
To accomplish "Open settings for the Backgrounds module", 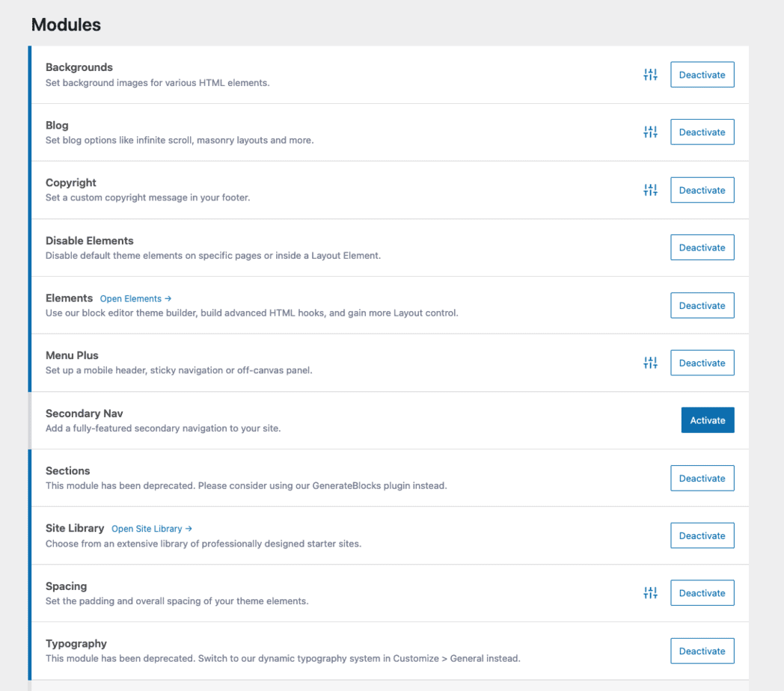I will coord(650,74).
